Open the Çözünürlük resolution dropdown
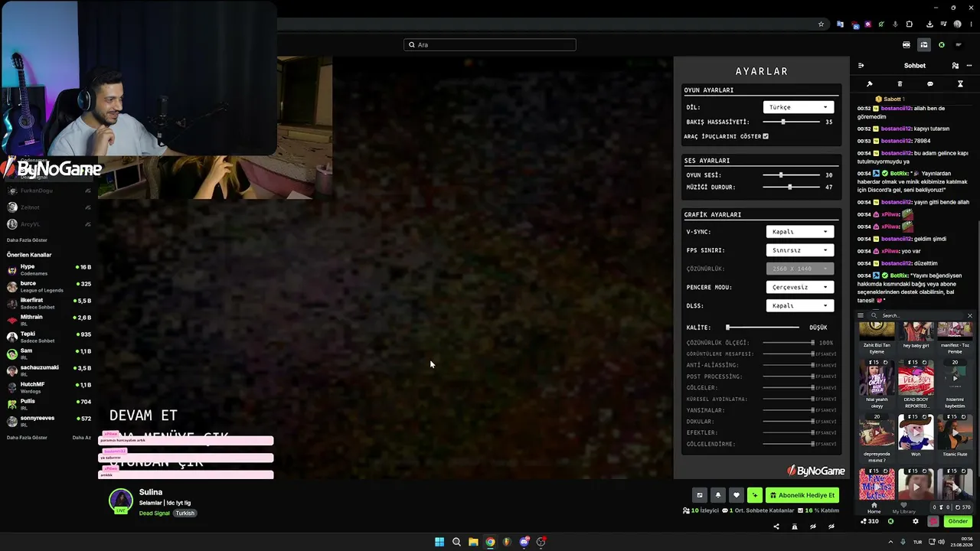The image size is (980, 551). [x=799, y=269]
